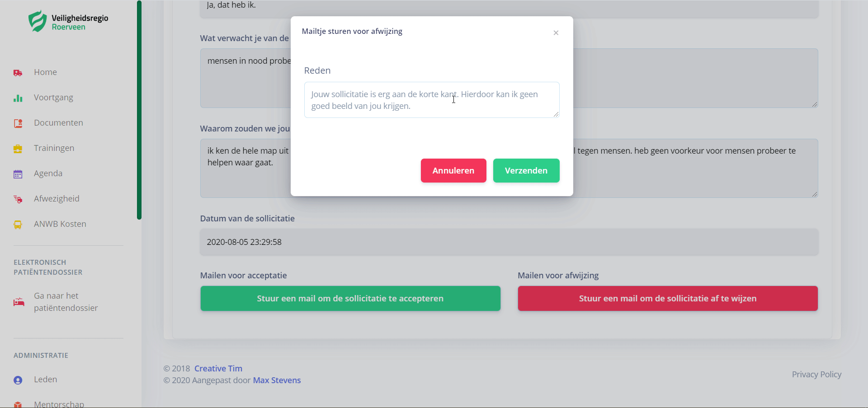
Task: Open the Privacy Policy link
Action: click(816, 375)
